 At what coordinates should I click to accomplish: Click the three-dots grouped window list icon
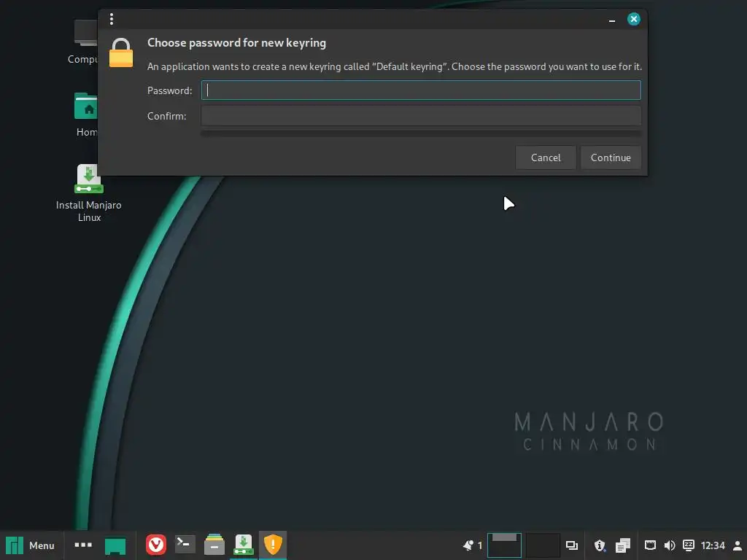tap(83, 545)
